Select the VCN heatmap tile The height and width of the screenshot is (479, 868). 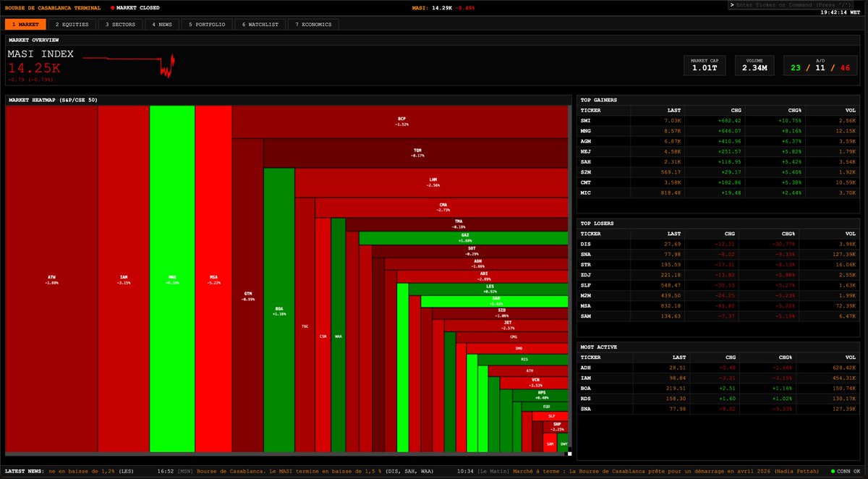click(x=535, y=381)
